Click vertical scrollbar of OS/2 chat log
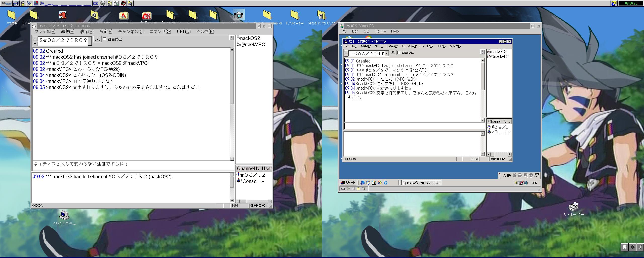The height and width of the screenshot is (258, 644). tap(232, 104)
